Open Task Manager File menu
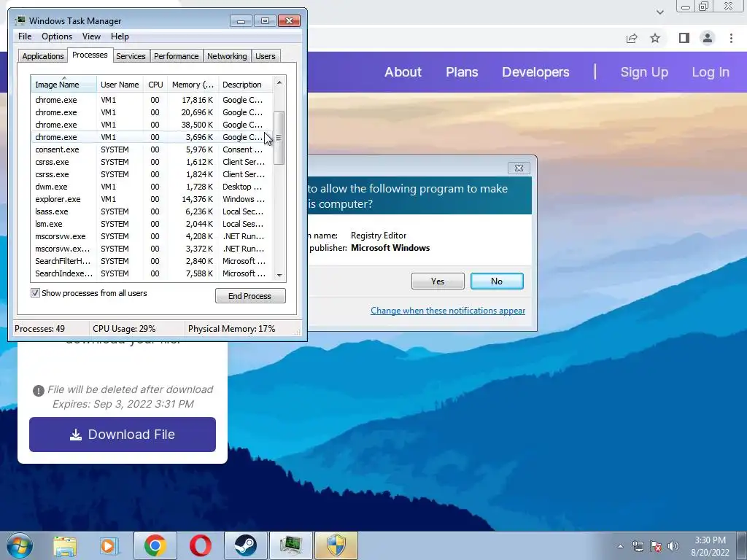 pos(25,36)
